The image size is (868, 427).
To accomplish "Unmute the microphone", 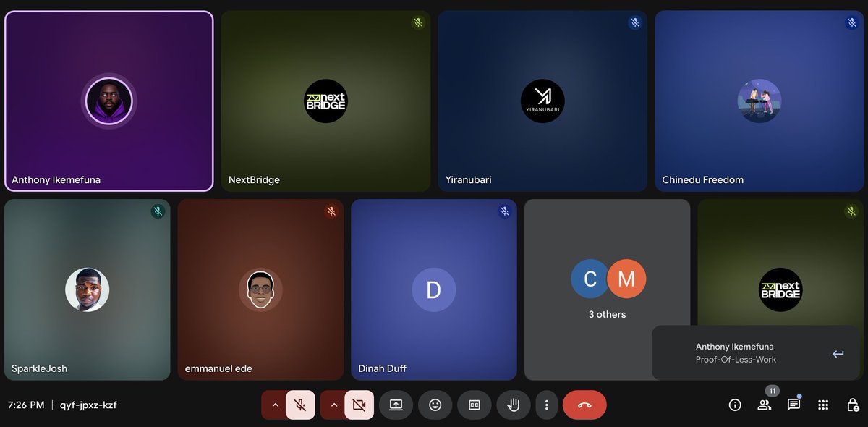I will pos(300,405).
